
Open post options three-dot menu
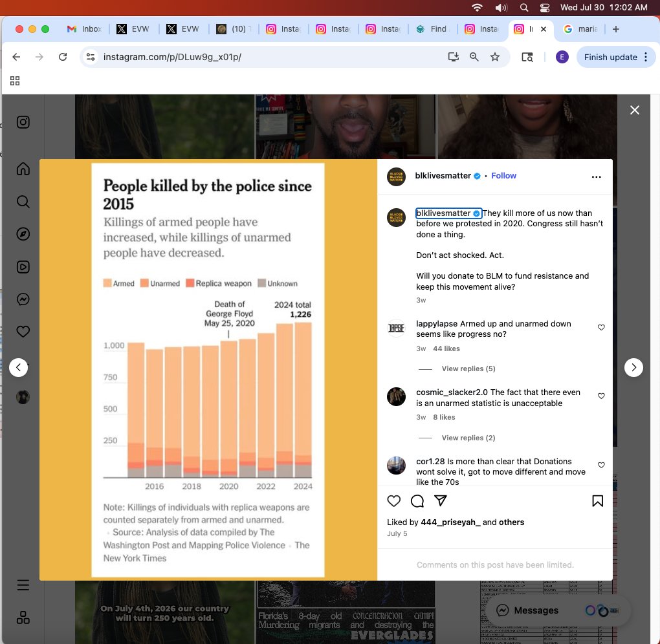coord(596,177)
